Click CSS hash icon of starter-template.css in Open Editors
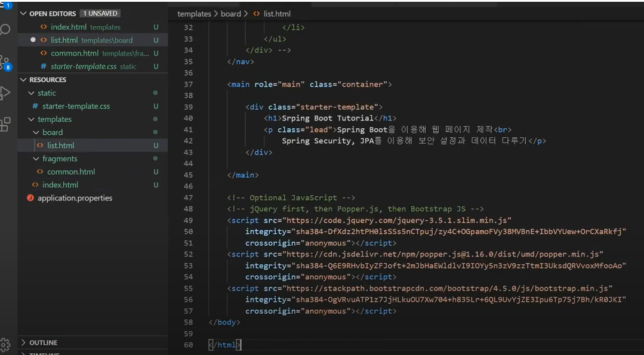The width and height of the screenshot is (644, 355). 44,66
